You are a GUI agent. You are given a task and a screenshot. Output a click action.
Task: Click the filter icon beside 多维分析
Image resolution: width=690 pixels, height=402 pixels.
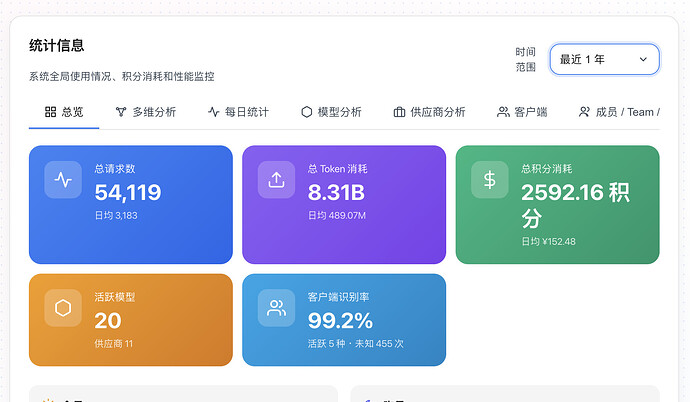(x=121, y=112)
